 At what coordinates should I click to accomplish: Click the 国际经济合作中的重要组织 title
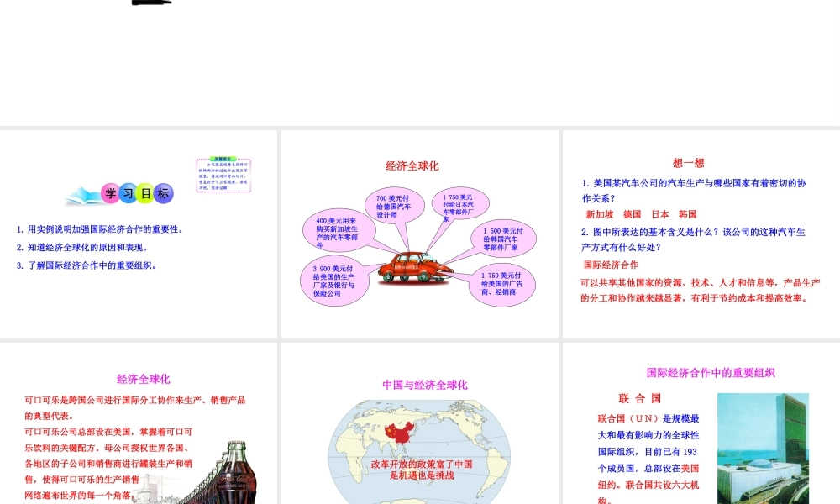(x=711, y=373)
